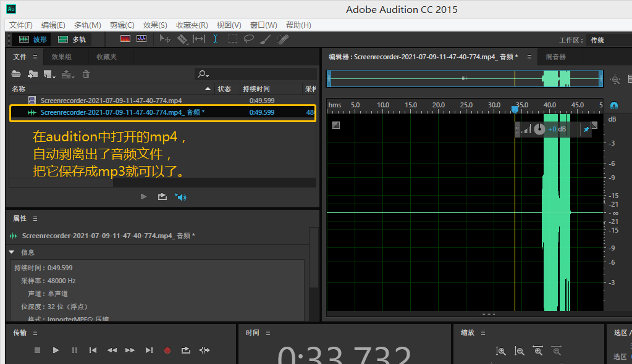The width and height of the screenshot is (632, 364).
Task: Click the red Record button
Action: 167,350
